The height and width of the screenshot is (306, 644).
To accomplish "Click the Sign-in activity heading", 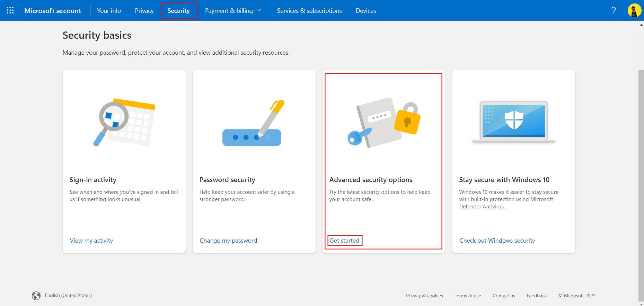I will click(93, 180).
